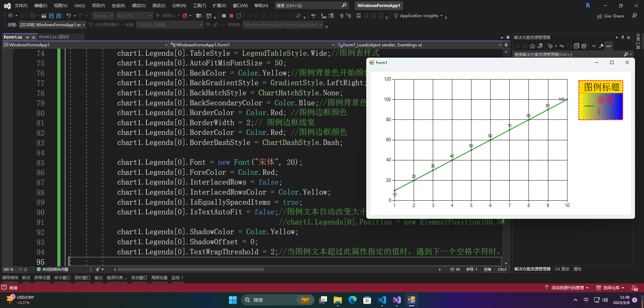Screen dimensions: 644x308
Task: Click the 继续(C) continue button
Action: click(x=166, y=16)
